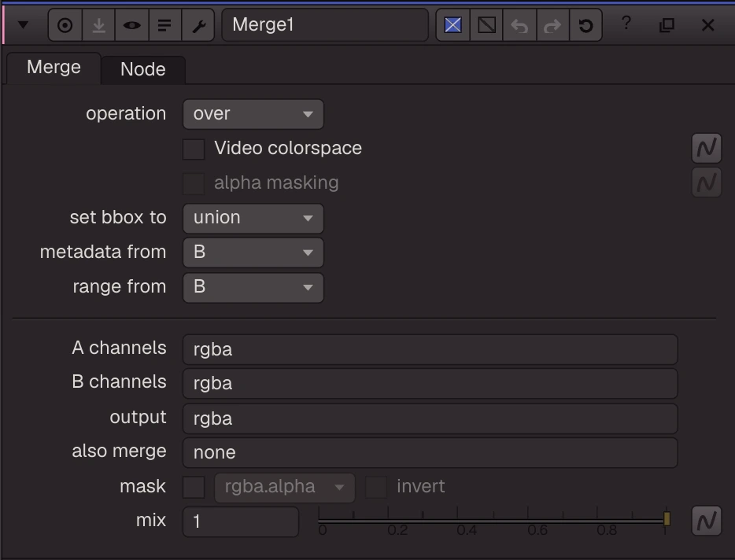The height and width of the screenshot is (560, 735).
Task: Open help with the question mark icon
Action: (x=626, y=24)
